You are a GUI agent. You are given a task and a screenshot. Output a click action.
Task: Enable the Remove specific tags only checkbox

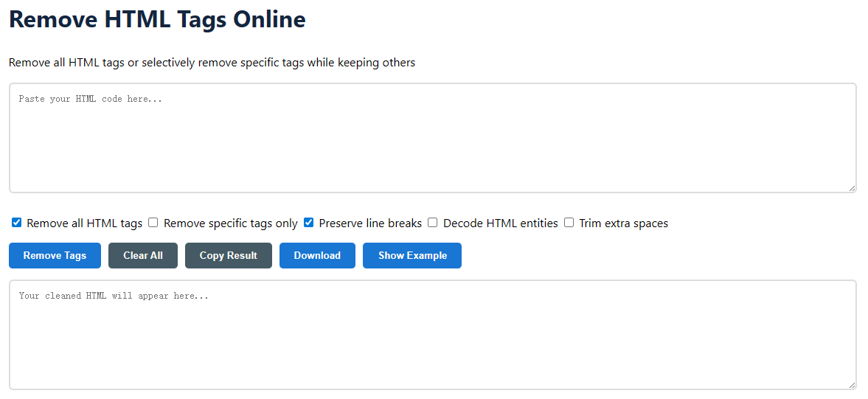click(x=153, y=223)
